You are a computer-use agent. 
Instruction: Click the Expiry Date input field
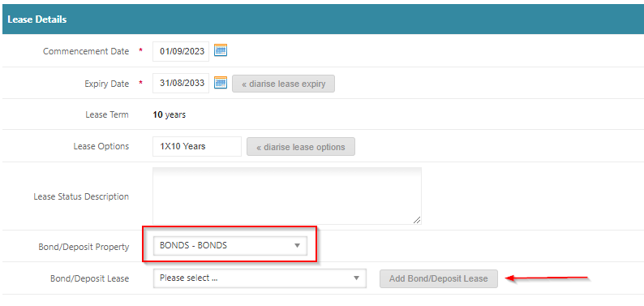pyautogui.click(x=181, y=83)
